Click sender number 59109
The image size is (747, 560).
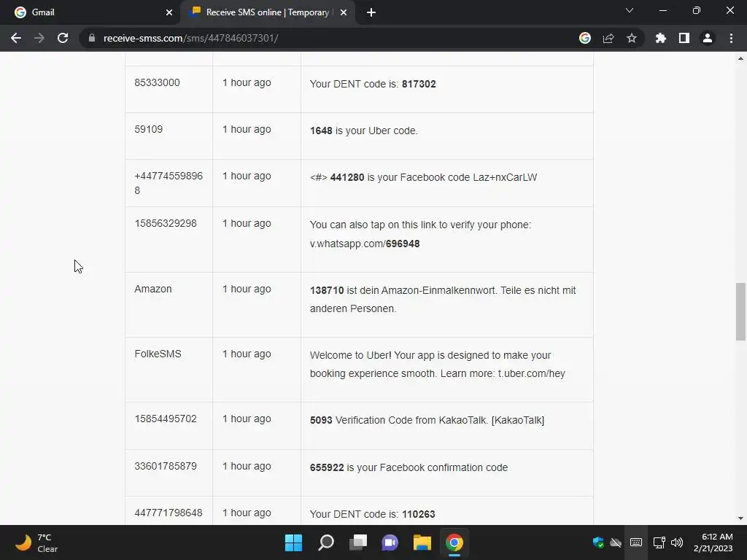pos(149,129)
